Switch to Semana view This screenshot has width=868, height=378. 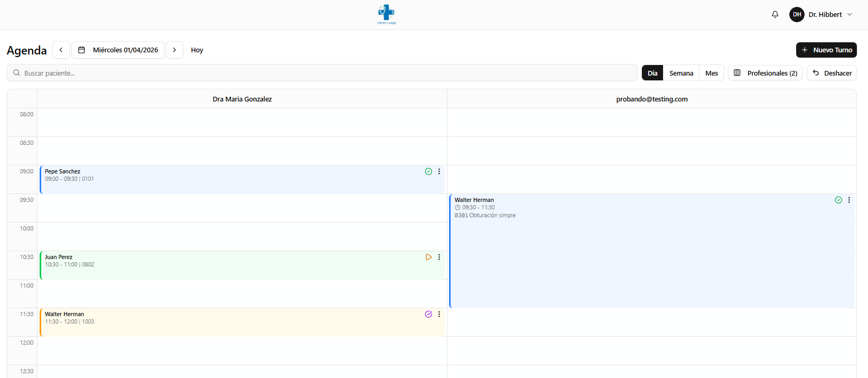tap(681, 73)
